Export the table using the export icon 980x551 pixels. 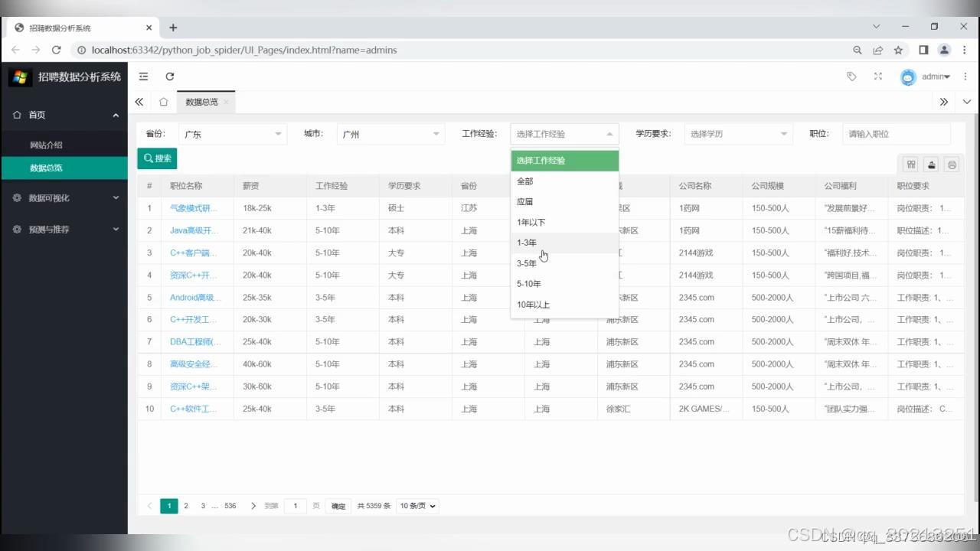click(x=931, y=164)
